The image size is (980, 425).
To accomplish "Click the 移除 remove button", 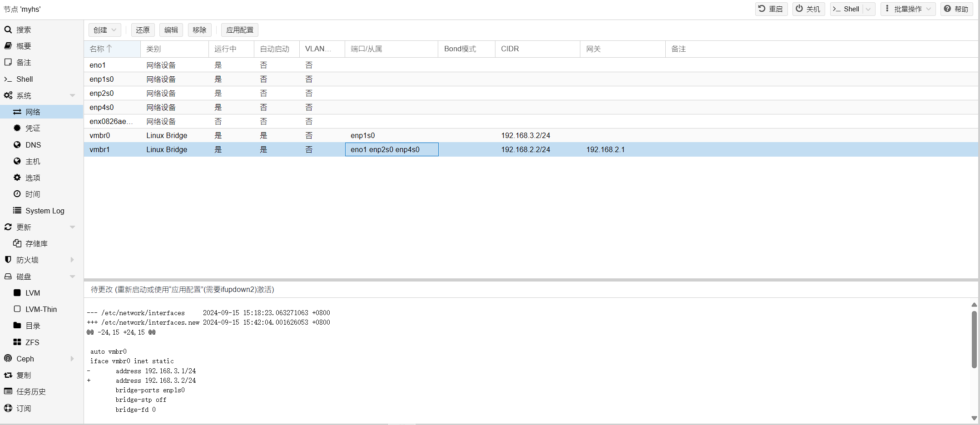I will coord(200,30).
